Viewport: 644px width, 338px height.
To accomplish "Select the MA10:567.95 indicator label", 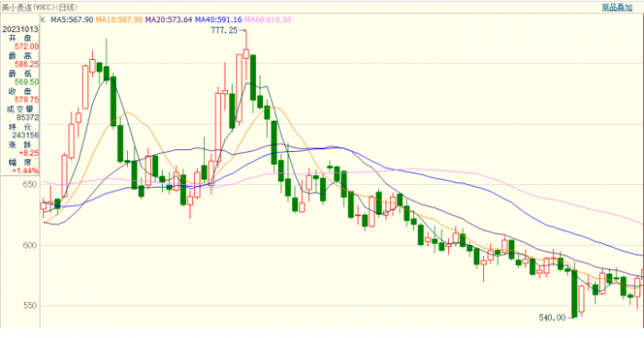I will (119, 19).
